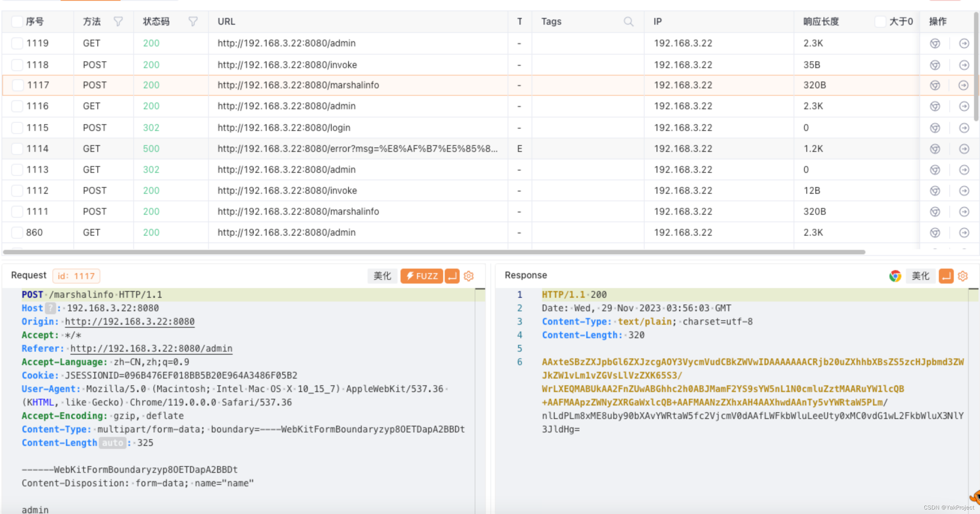This screenshot has height=514, width=980.
Task: Click the arrow action icon on row 1117
Action: pos(963,85)
